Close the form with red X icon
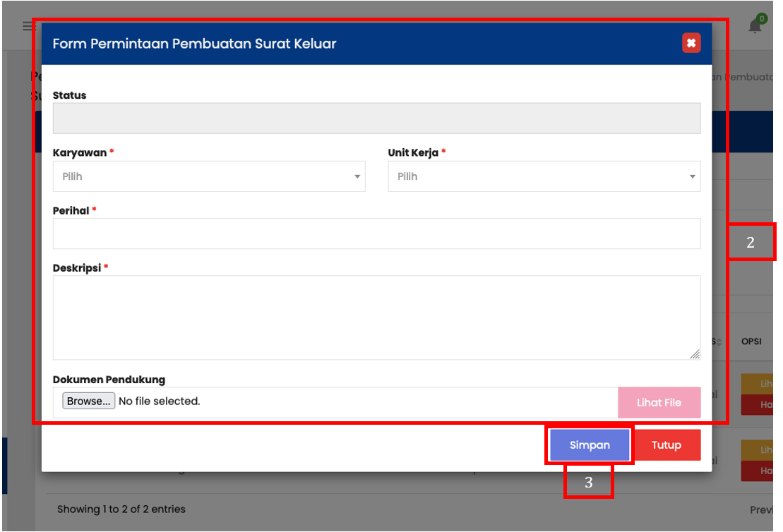The width and height of the screenshot is (783, 532). coord(691,44)
